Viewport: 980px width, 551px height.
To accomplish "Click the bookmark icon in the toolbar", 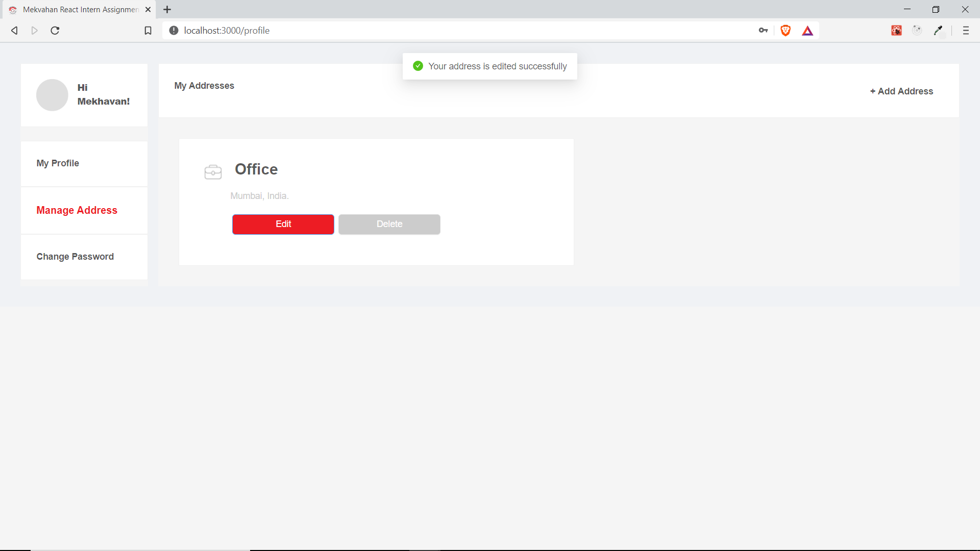I will coord(148,31).
